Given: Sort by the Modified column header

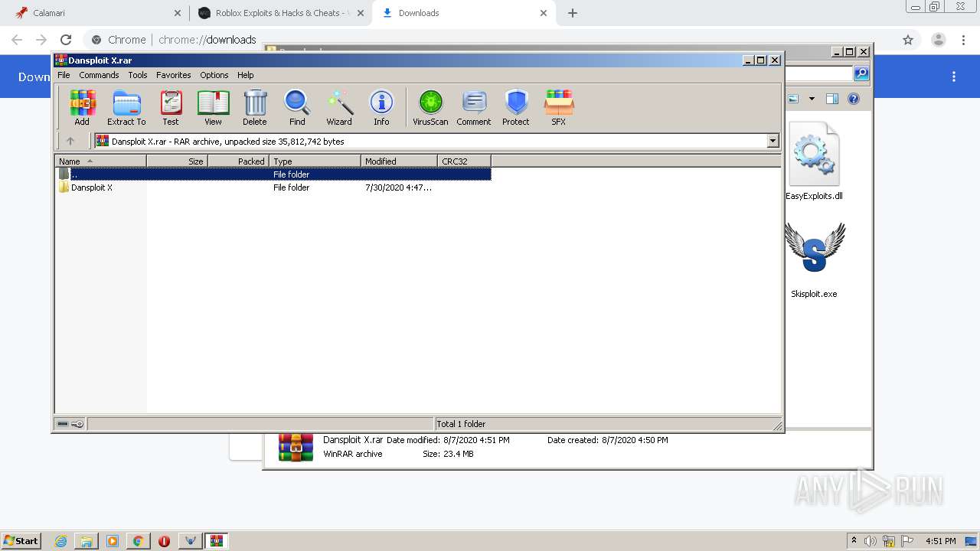Looking at the screenshot, I should 399,161.
